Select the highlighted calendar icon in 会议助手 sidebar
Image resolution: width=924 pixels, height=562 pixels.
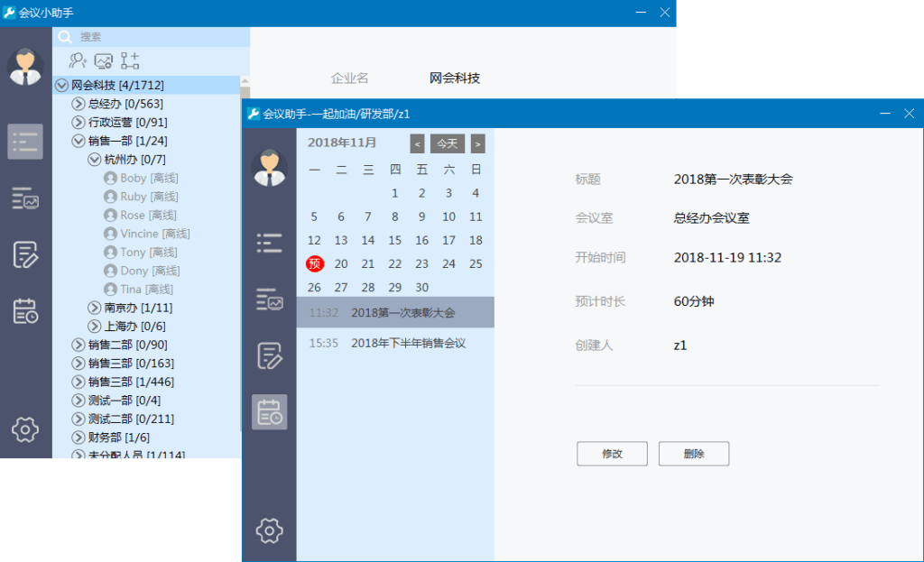[x=270, y=412]
